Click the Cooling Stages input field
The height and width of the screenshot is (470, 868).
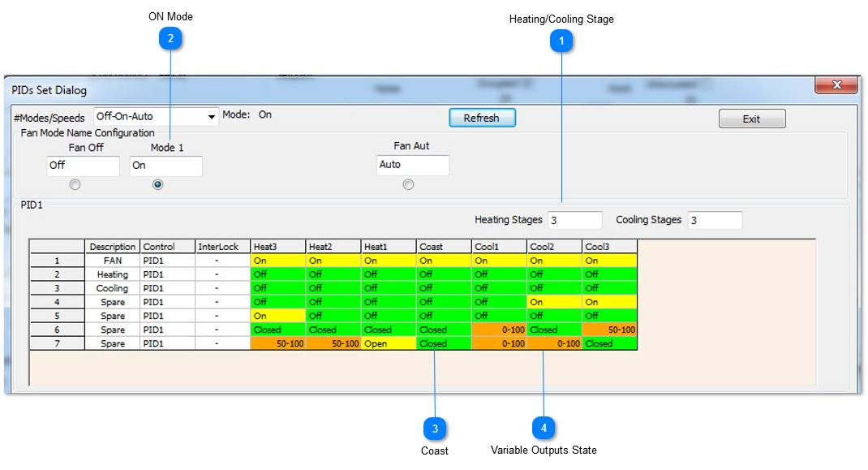(715, 220)
